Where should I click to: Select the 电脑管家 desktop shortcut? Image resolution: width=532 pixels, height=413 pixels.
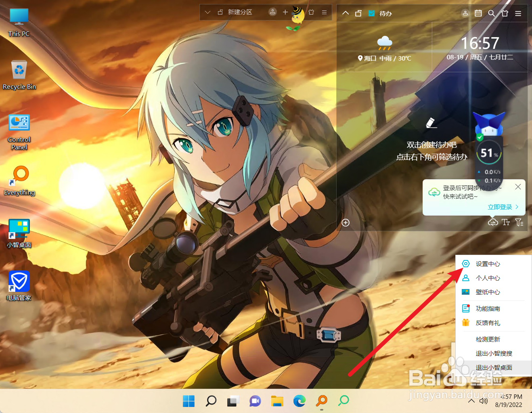pyautogui.click(x=19, y=286)
